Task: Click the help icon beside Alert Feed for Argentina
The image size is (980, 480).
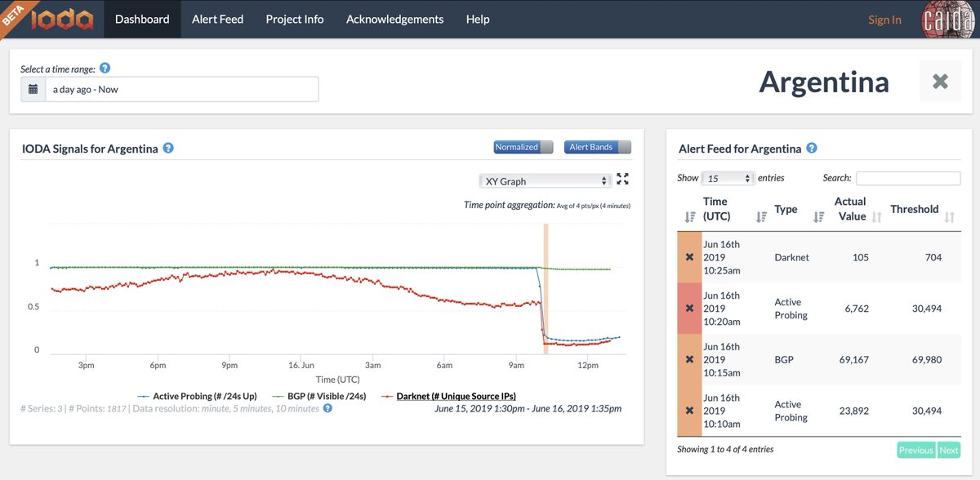Action: coord(811,149)
